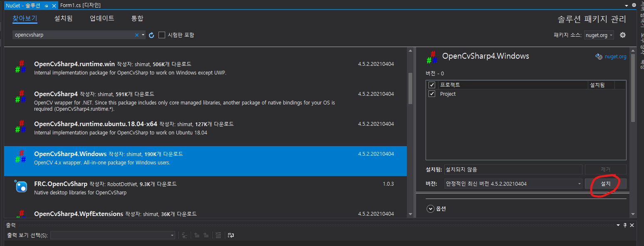The width and height of the screenshot is (644, 246).
Task: Toggle the select-all projects header checkbox
Action: [x=432, y=85]
